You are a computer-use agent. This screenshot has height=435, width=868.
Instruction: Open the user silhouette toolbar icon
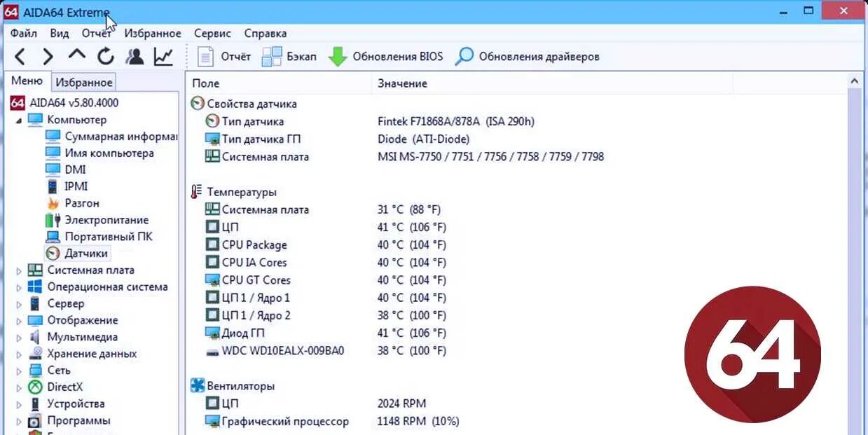[135, 57]
